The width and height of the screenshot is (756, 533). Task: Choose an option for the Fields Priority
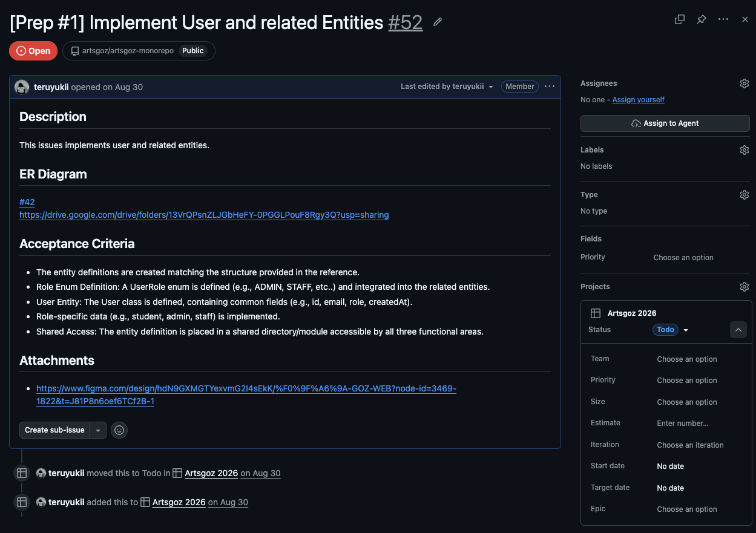683,257
